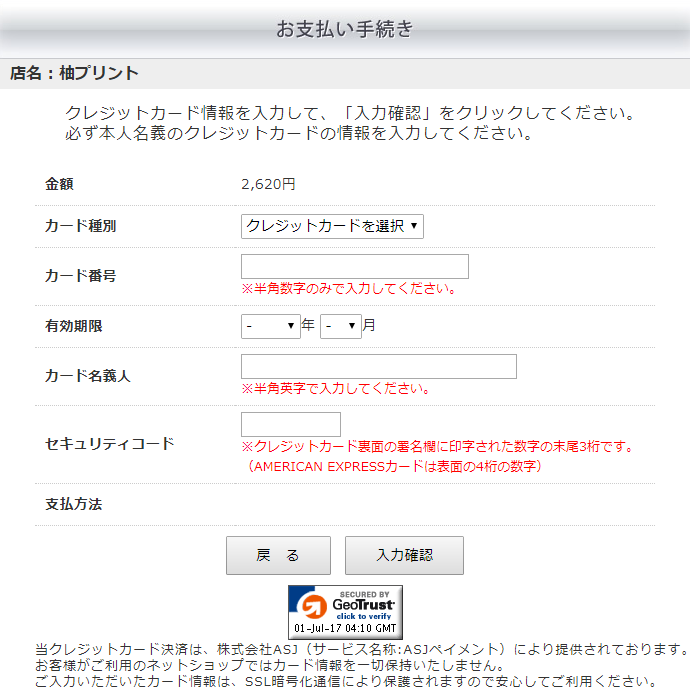
Task: Click the カード名義人 label text
Action: tap(87, 376)
